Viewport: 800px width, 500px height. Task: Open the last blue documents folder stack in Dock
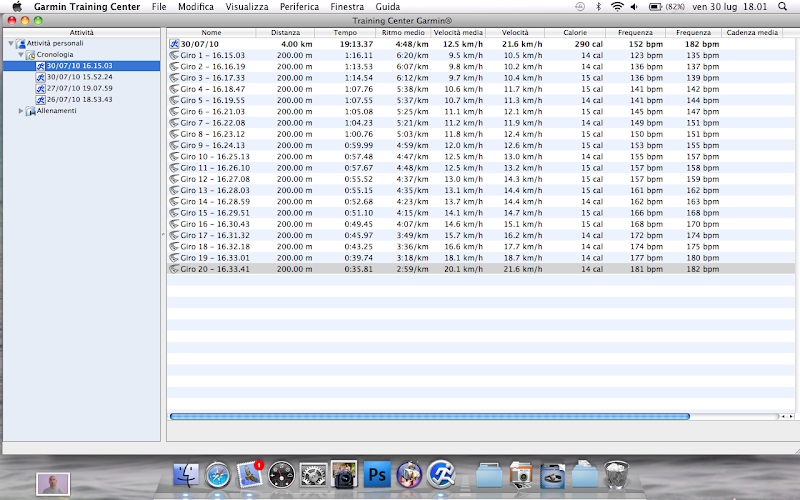pyautogui.click(x=585, y=474)
